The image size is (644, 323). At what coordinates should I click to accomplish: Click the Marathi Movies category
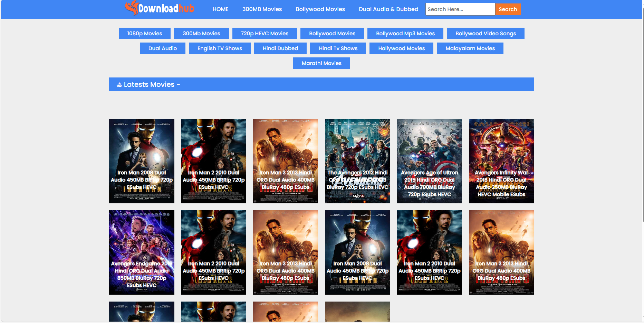(x=321, y=63)
